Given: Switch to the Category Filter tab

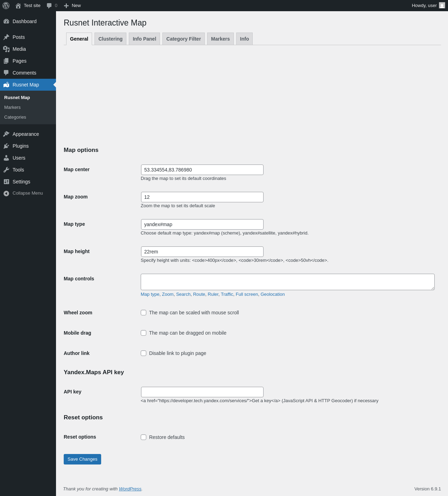Looking at the screenshot, I should 183,39.
